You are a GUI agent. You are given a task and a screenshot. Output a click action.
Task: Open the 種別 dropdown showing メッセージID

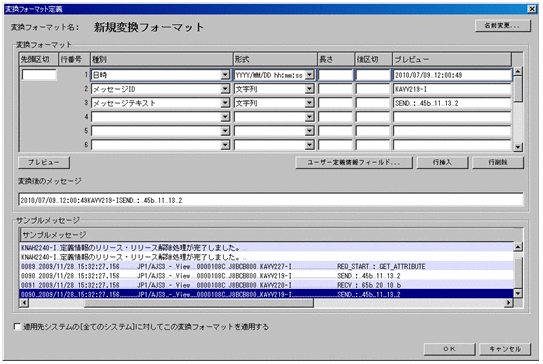tap(225, 89)
